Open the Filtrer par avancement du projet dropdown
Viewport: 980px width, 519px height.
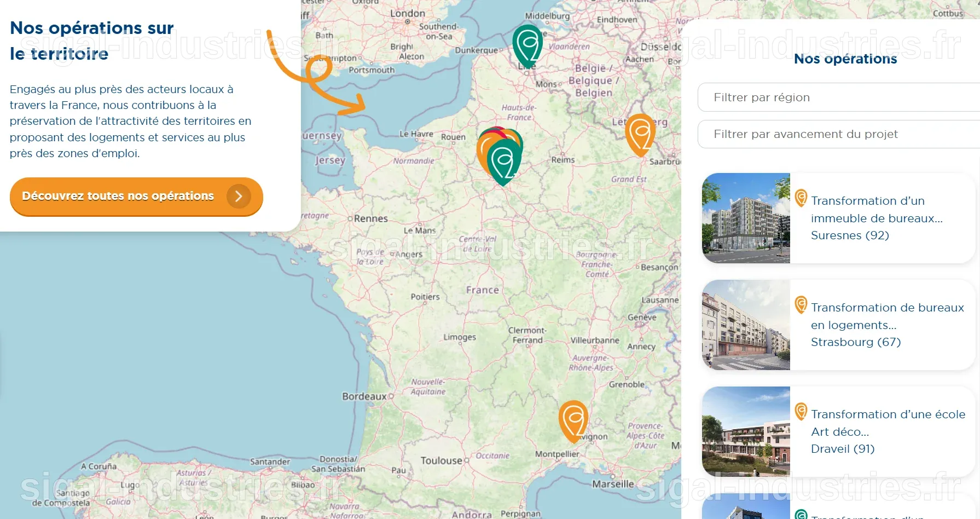[839, 134]
